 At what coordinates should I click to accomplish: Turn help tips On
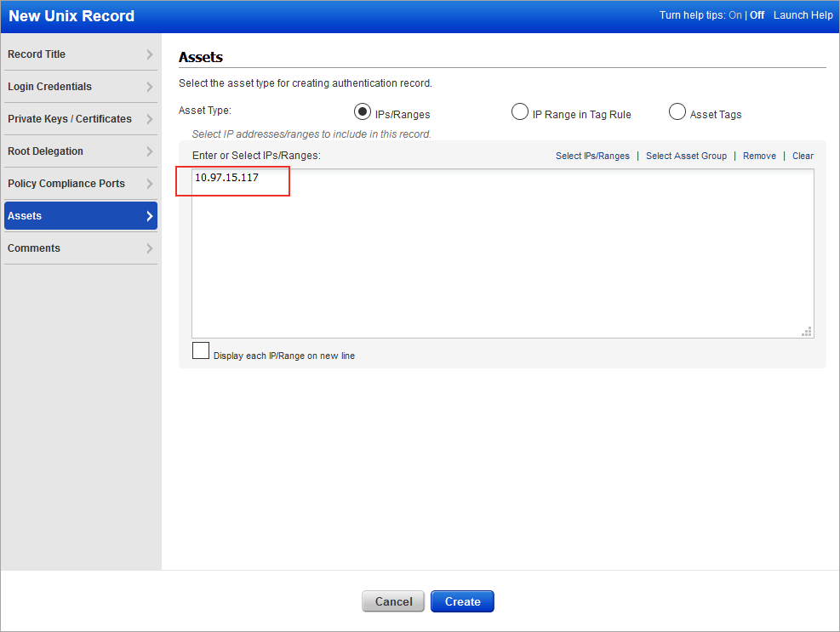pos(735,15)
